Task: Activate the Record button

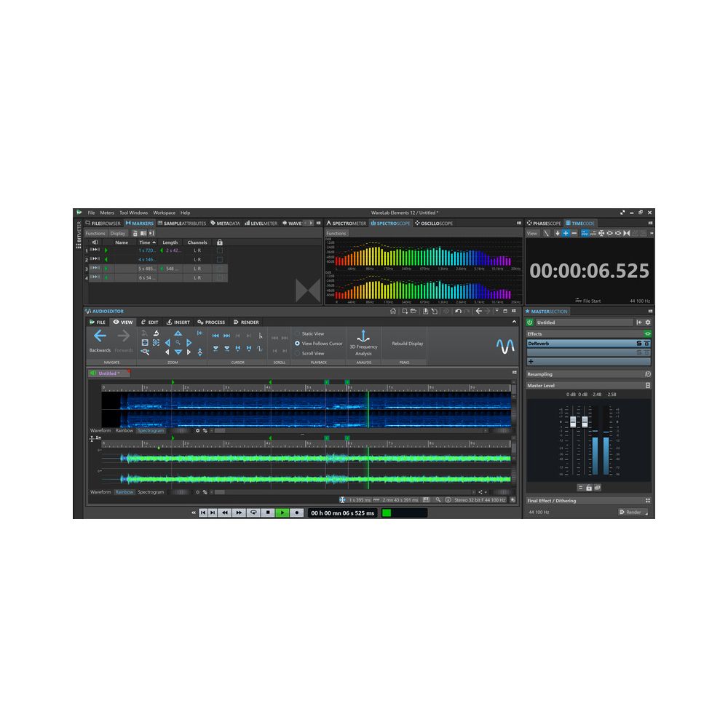Action: tap(296, 513)
